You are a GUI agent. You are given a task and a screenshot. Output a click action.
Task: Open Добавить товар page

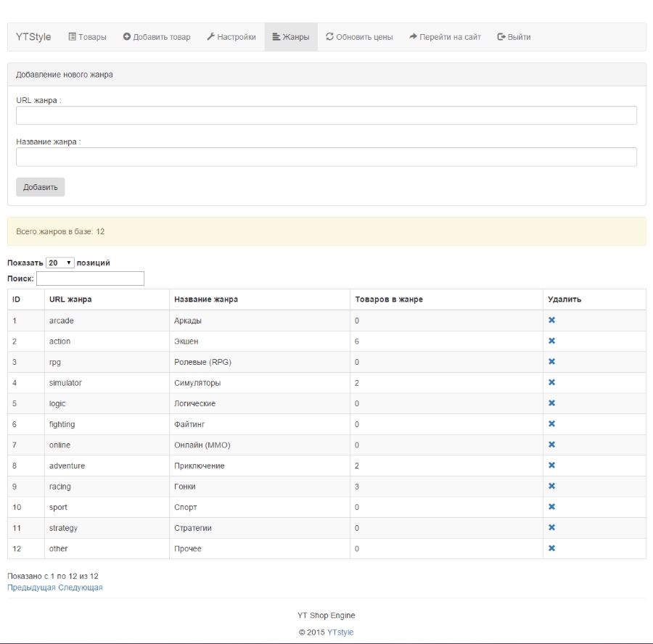point(157,37)
